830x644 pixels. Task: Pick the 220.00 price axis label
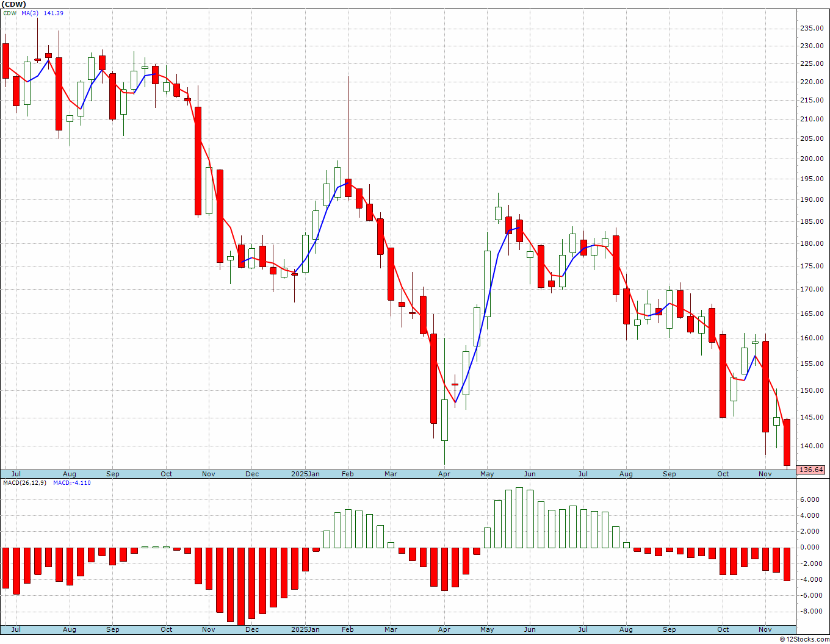(x=812, y=82)
